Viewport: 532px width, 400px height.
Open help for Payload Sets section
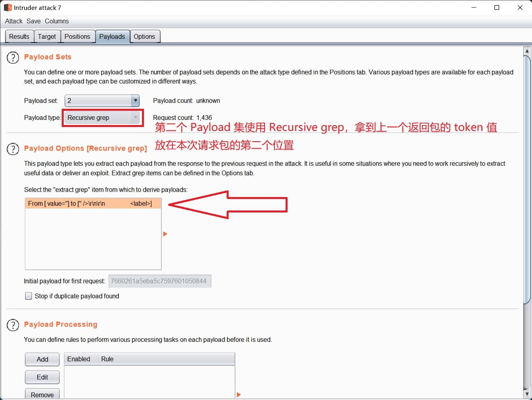click(x=13, y=58)
